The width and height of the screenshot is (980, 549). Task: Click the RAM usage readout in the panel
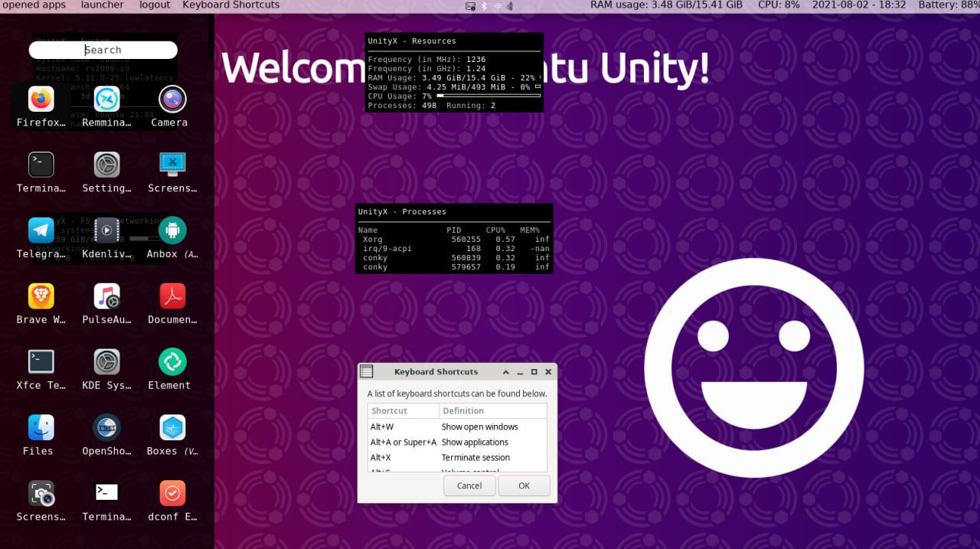666,5
